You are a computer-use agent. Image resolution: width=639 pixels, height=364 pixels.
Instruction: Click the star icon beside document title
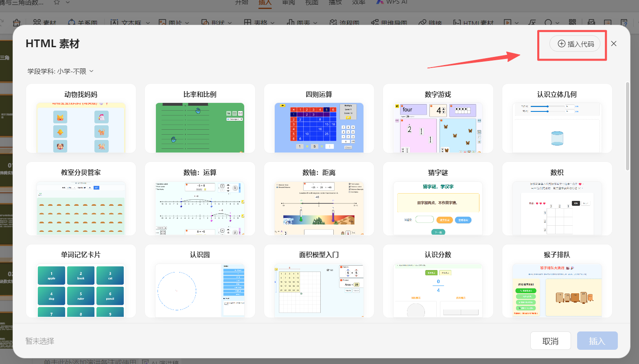(x=57, y=2)
